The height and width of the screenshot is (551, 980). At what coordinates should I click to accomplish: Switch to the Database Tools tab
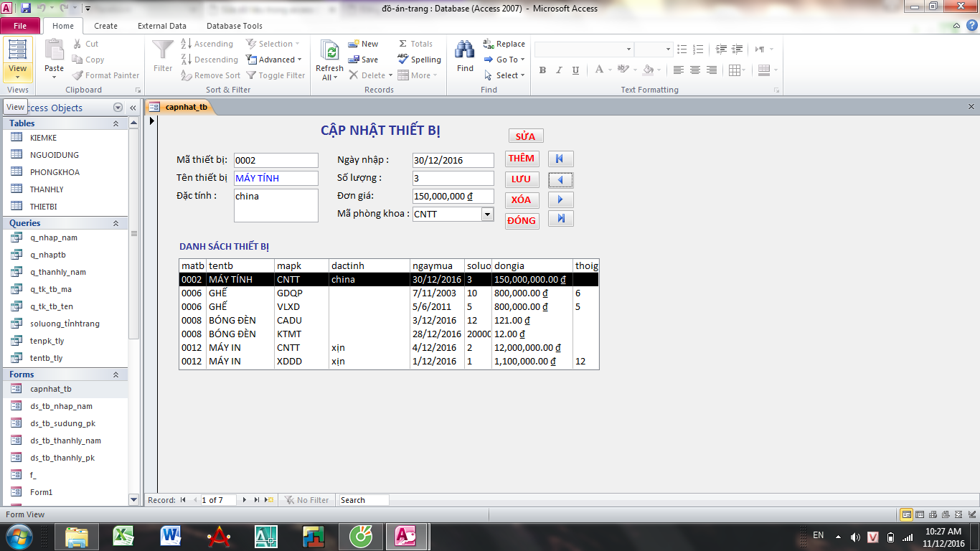(x=234, y=26)
